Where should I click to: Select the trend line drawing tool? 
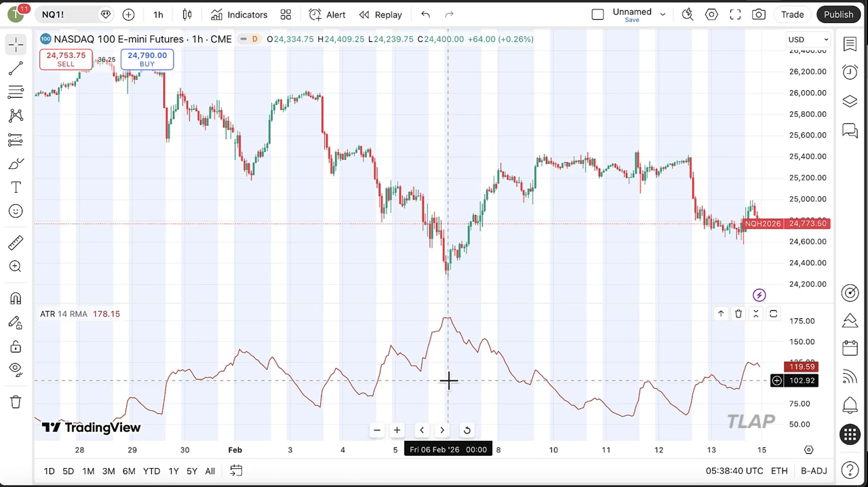point(16,69)
